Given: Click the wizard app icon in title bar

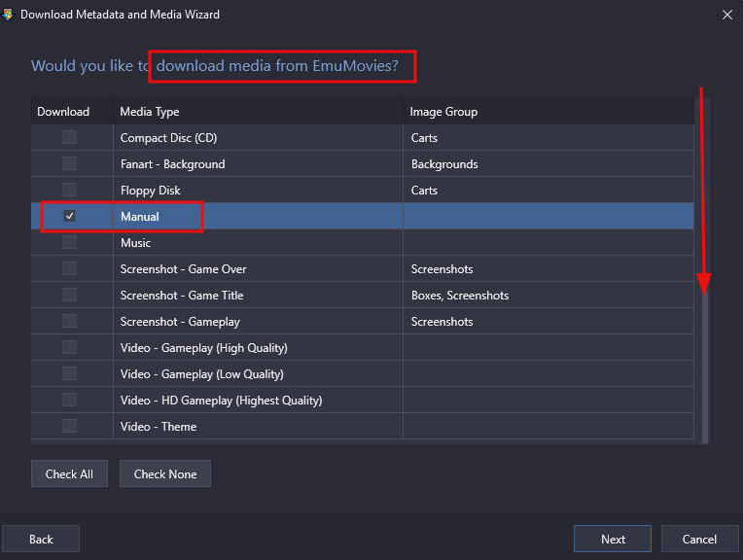Looking at the screenshot, I should coord(7,15).
